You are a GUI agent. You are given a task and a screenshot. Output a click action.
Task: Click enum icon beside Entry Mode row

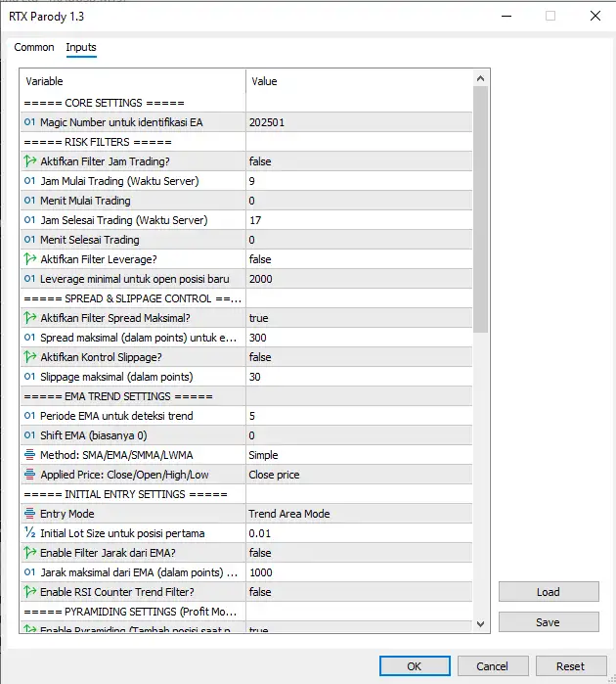click(x=29, y=514)
